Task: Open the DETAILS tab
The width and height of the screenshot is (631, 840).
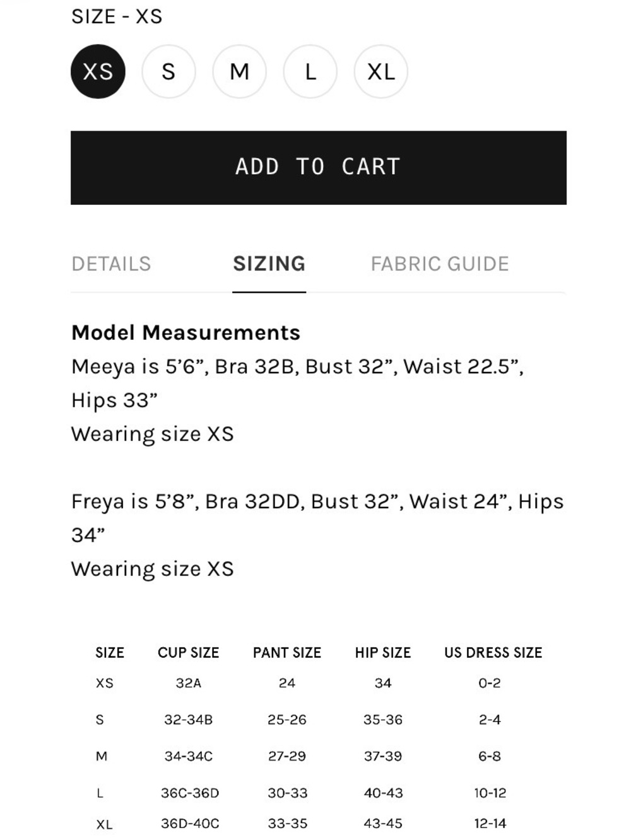Action: pyautogui.click(x=111, y=264)
